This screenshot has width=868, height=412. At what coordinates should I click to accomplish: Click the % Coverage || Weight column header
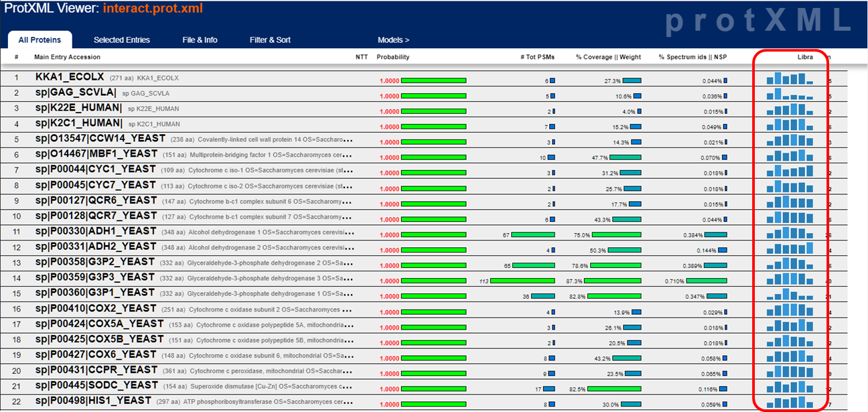608,57
